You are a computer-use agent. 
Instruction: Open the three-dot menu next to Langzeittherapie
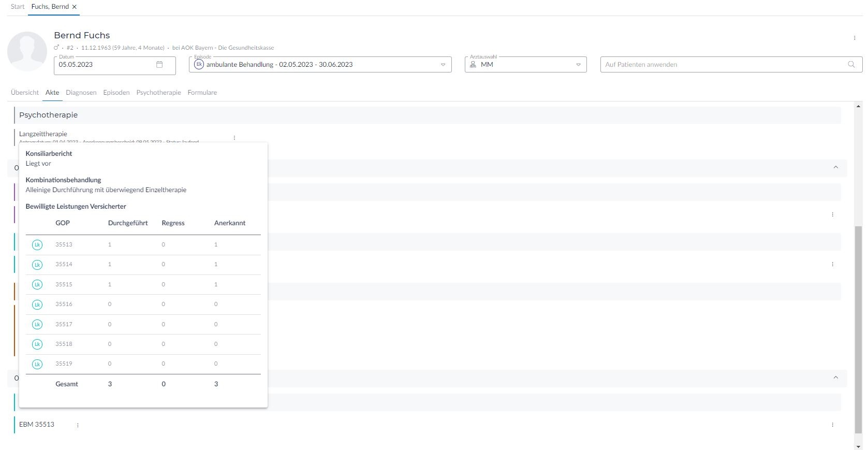(x=234, y=138)
